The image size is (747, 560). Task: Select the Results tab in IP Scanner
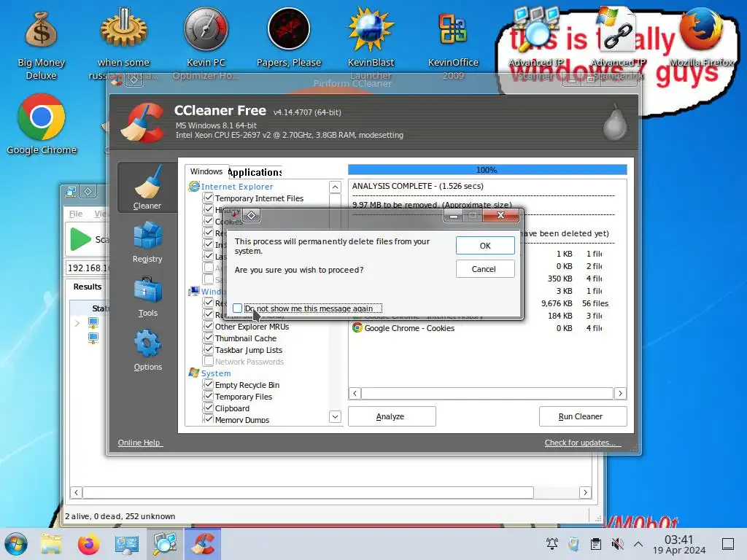(x=88, y=287)
